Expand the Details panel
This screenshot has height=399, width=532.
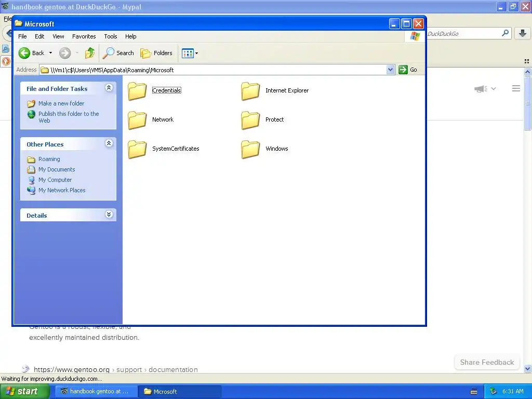pyautogui.click(x=109, y=215)
